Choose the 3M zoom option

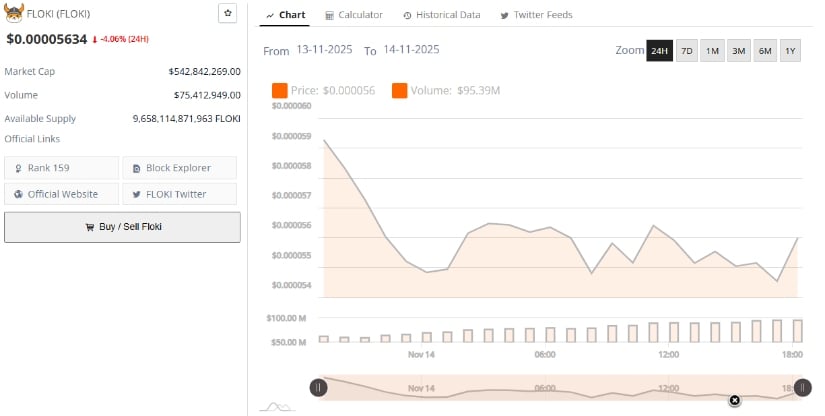739,50
